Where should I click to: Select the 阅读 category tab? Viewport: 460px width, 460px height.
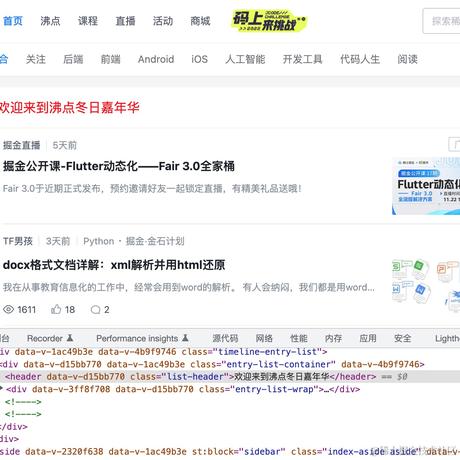coord(407,59)
